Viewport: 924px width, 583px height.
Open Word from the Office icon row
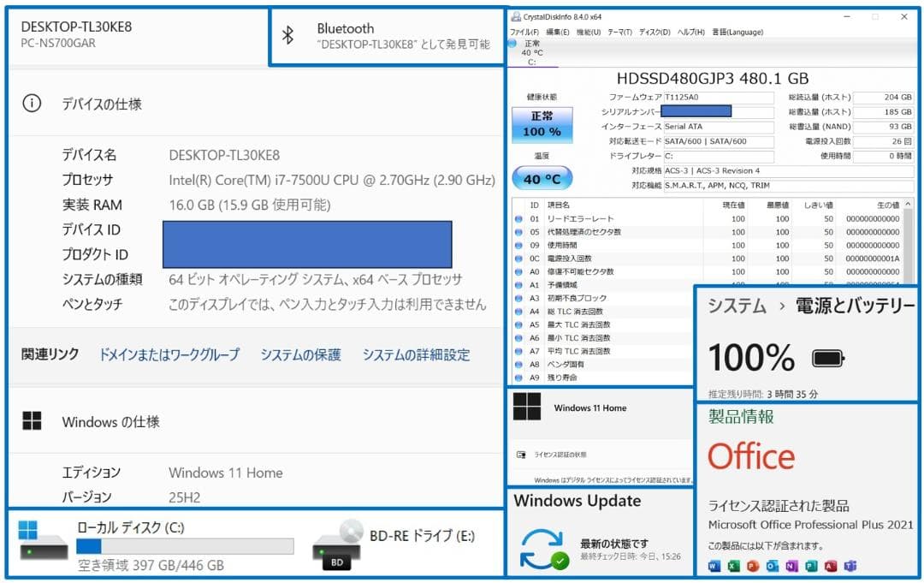pos(713,566)
